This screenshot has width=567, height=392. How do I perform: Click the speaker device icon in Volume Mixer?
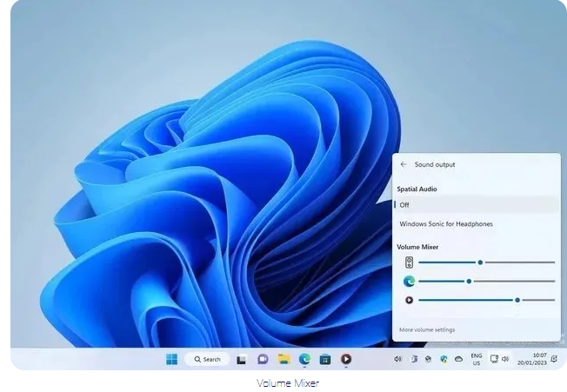pyautogui.click(x=409, y=262)
